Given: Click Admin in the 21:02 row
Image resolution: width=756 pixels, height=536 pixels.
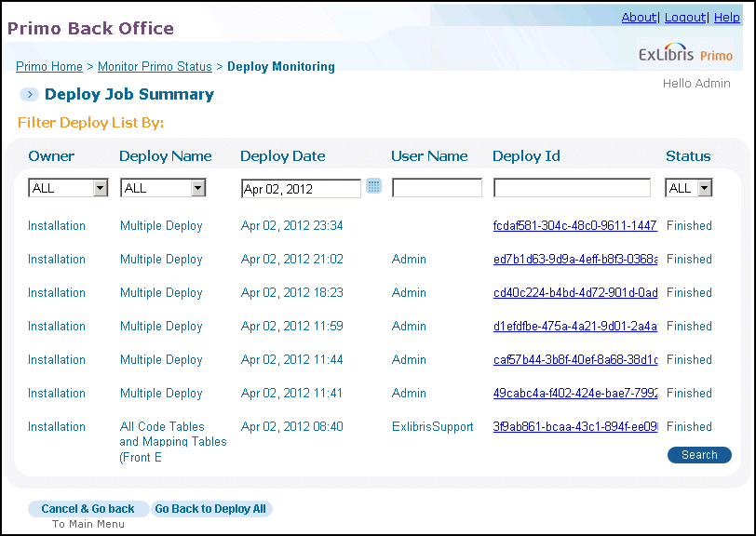Looking at the screenshot, I should tap(409, 260).
